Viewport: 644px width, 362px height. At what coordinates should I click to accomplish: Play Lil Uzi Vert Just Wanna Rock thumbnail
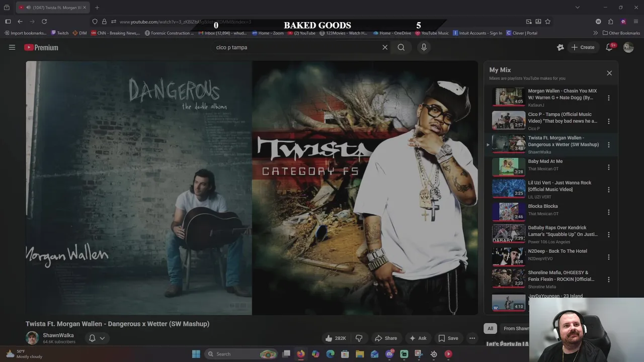(x=508, y=190)
